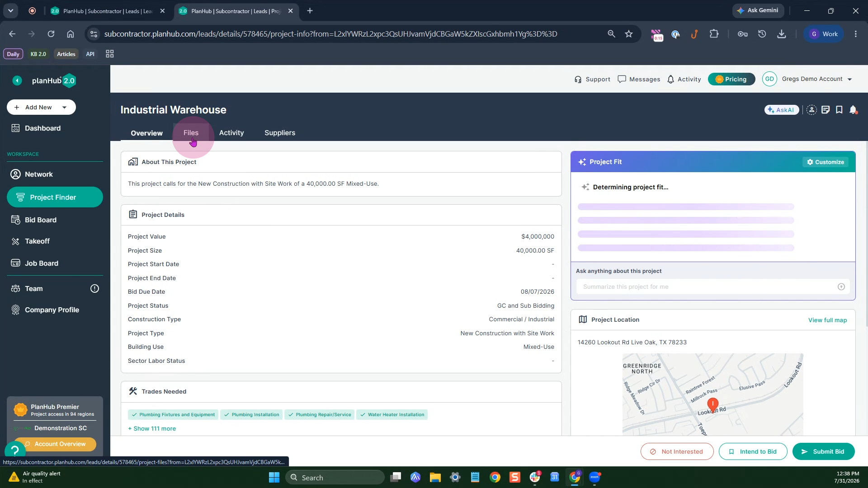Click the Plumbing Repair/Service trade tag
This screenshot has width=868, height=488.
[320, 415]
